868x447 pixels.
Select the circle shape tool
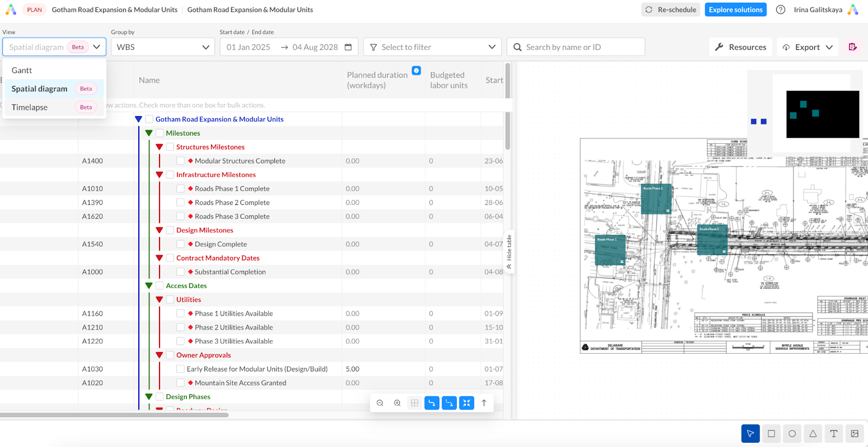[x=792, y=433]
